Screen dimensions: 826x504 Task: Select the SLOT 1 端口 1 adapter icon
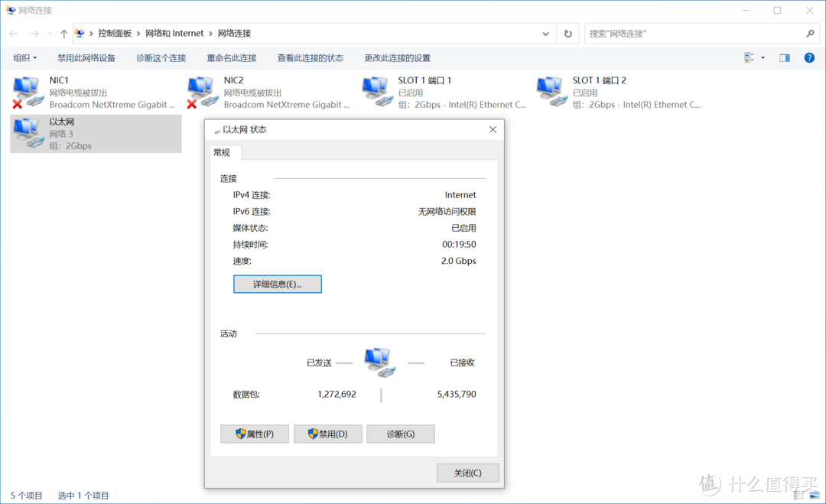coord(376,90)
